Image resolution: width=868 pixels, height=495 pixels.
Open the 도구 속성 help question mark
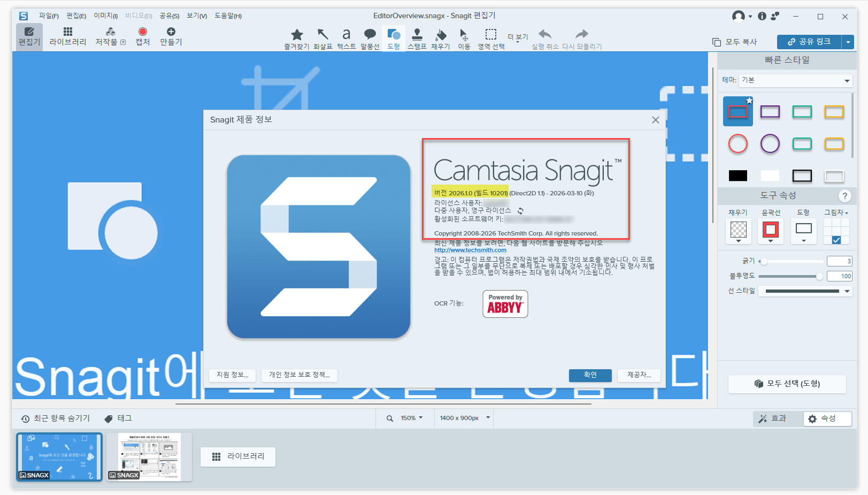844,196
